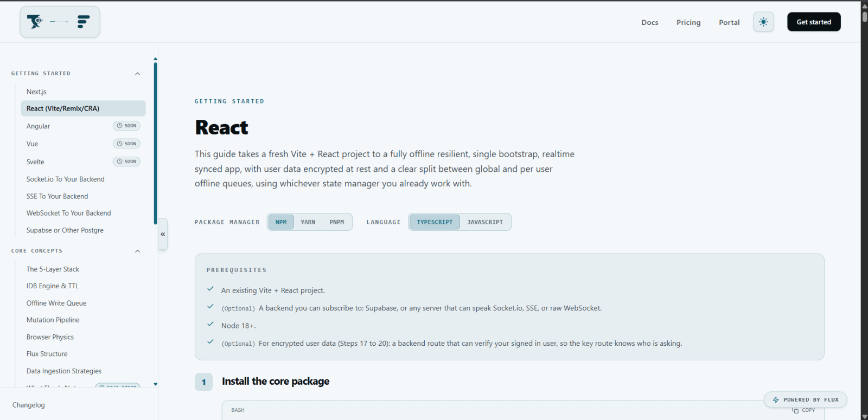Open the Angular sidebar entry
Viewport: 868px width, 420px height.
coord(83,126)
